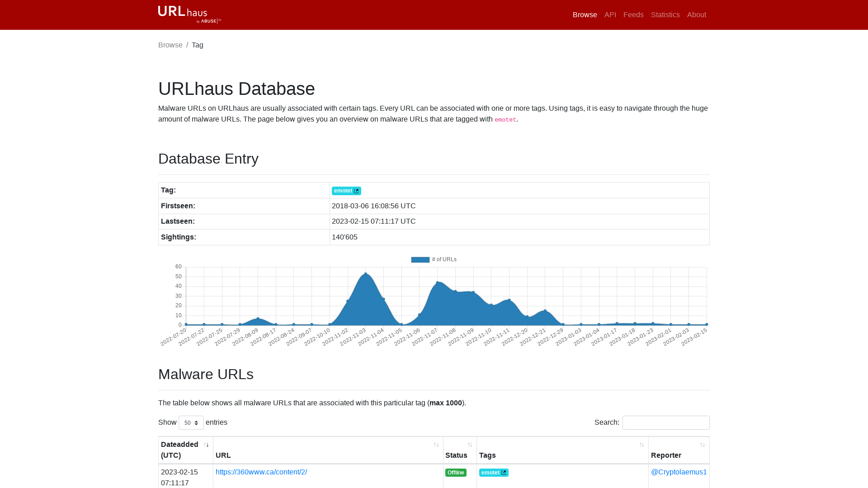Click chart point at 2022-11-11
The width and height of the screenshot is (868, 488).
tap(509, 300)
